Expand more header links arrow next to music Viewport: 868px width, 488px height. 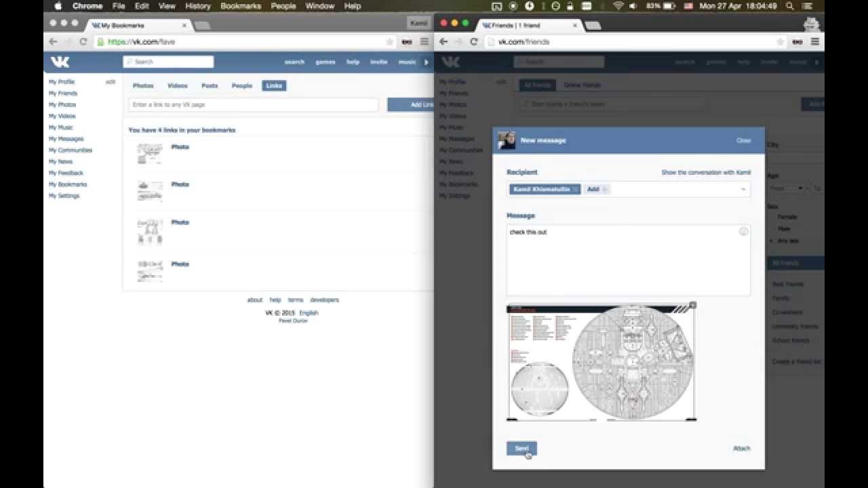(x=426, y=62)
